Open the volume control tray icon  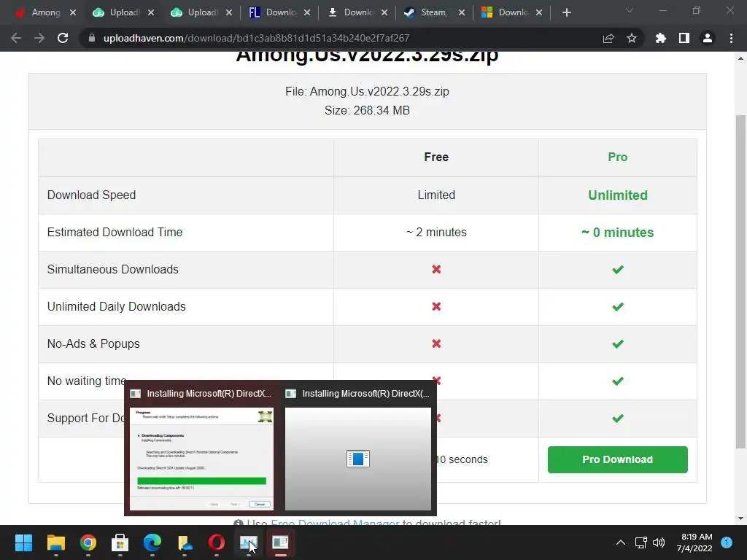point(659,542)
